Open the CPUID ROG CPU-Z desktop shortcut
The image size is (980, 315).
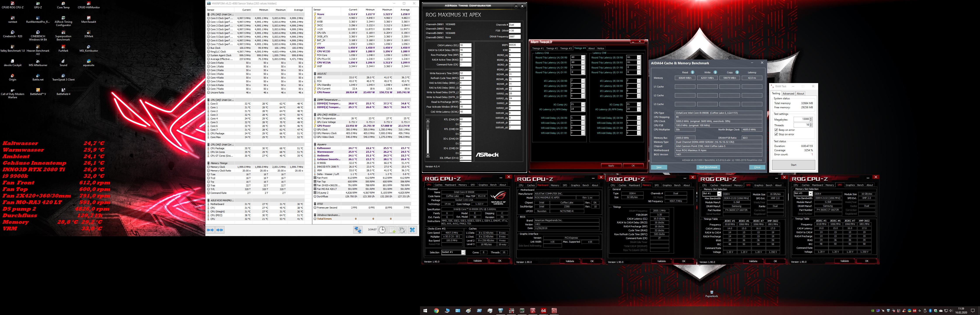click(12, 5)
